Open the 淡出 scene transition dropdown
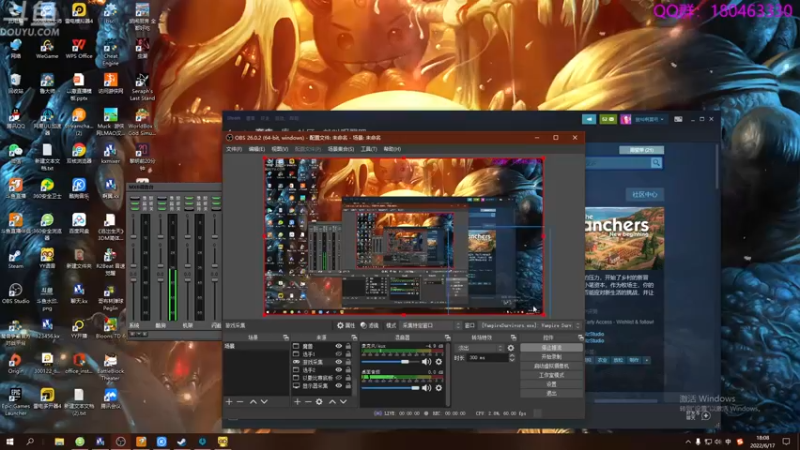 point(480,348)
